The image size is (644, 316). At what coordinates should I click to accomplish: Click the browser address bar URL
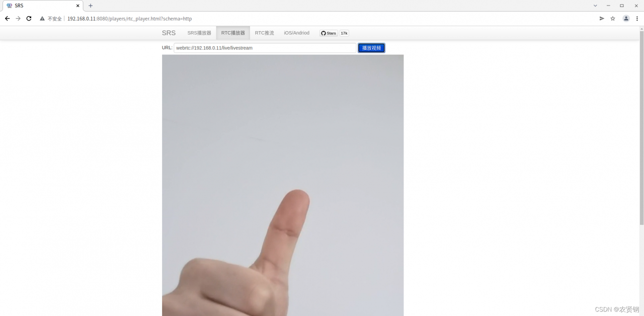(130, 19)
